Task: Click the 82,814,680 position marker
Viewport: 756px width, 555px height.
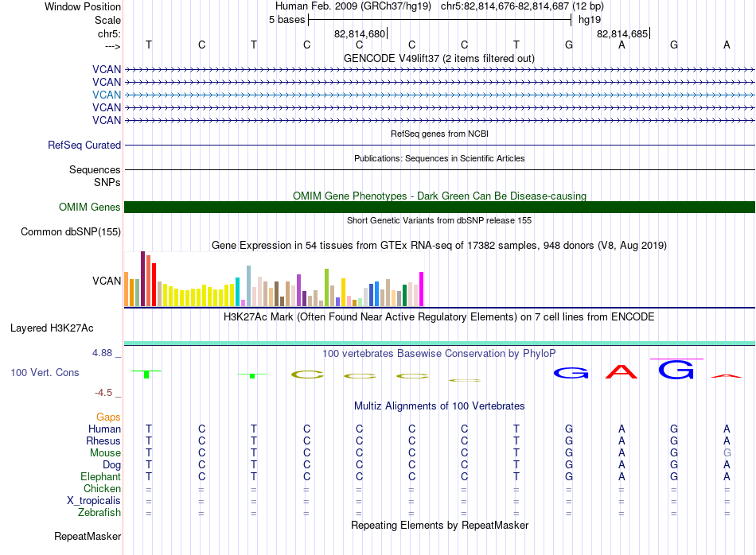Action: coord(360,33)
